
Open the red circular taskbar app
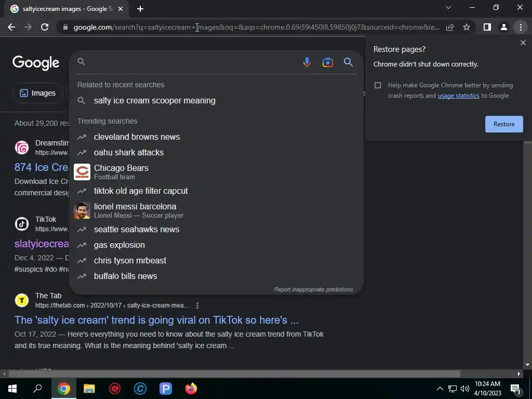[x=115, y=389]
